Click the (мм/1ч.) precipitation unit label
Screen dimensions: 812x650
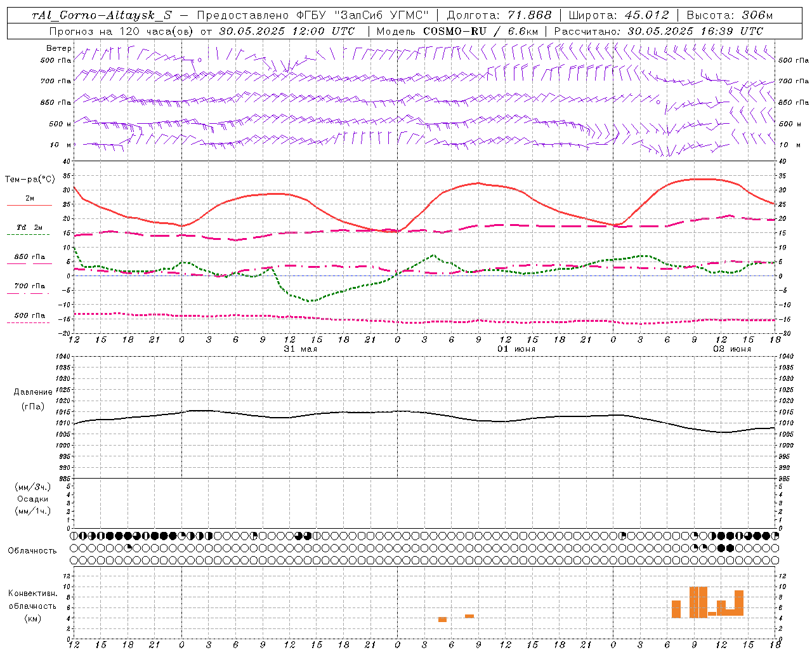click(x=33, y=511)
